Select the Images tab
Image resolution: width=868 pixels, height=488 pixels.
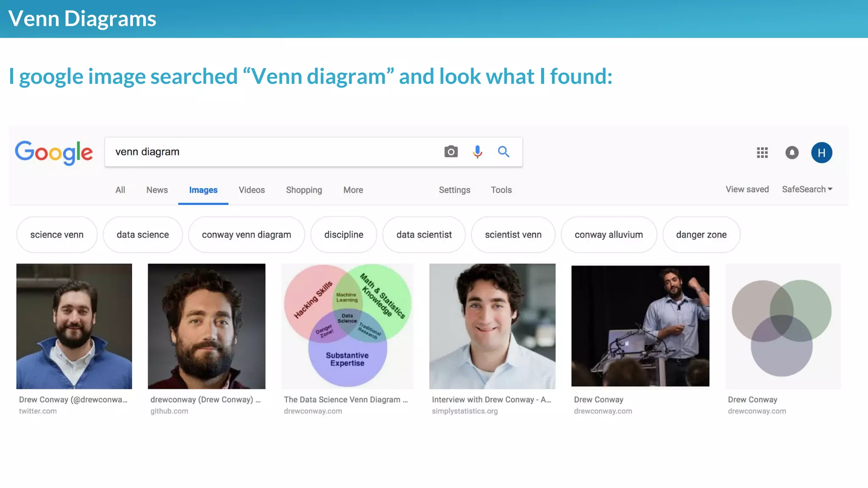click(x=203, y=190)
